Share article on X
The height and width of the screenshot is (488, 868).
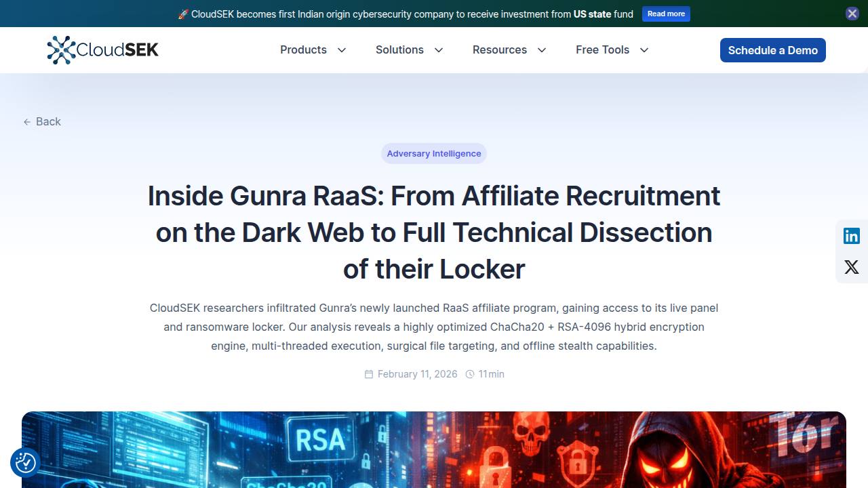click(x=852, y=267)
